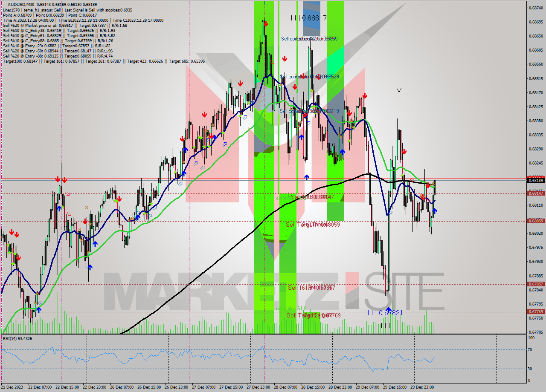Click the RSI 30 level label
Image resolution: width=546 pixels, height=392 pixels.
pos(530,369)
